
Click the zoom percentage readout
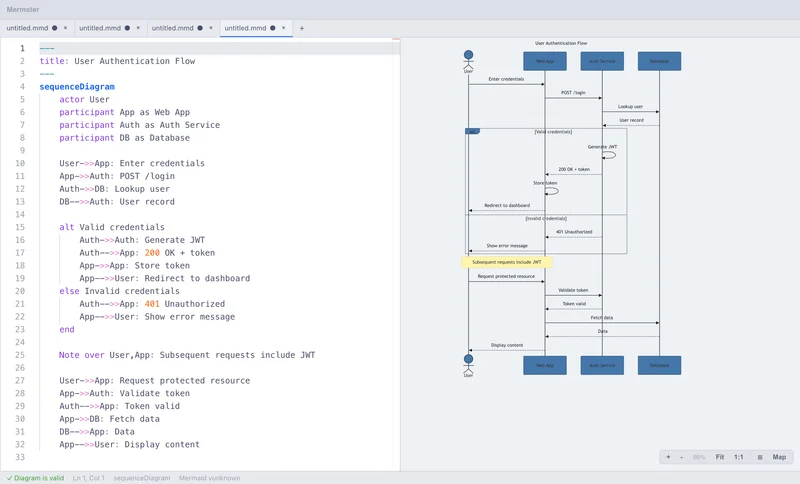click(x=699, y=457)
